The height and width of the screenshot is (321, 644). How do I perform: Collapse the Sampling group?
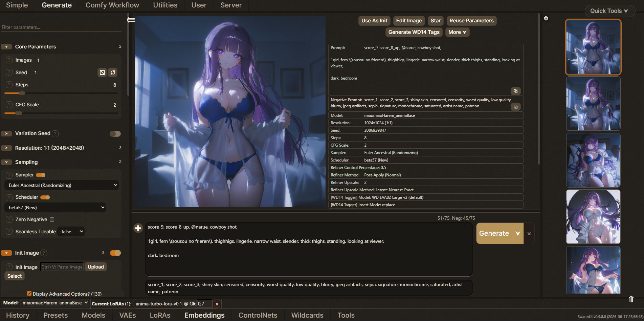click(6, 162)
